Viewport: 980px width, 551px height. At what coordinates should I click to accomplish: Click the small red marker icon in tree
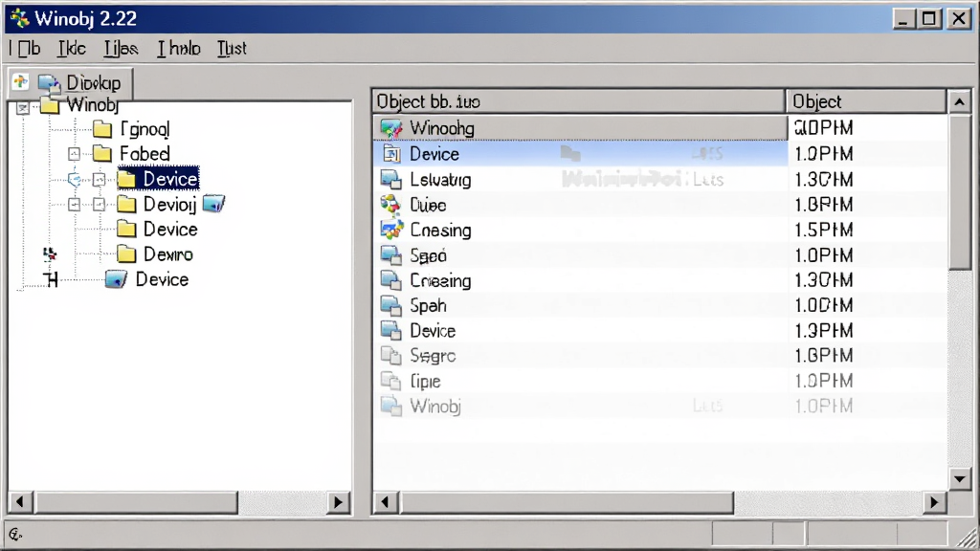coord(50,253)
